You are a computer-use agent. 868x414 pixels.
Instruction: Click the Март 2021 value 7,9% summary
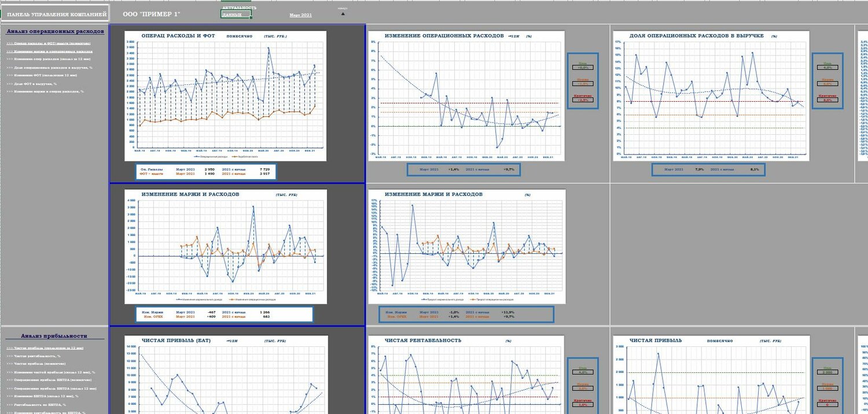point(698,169)
